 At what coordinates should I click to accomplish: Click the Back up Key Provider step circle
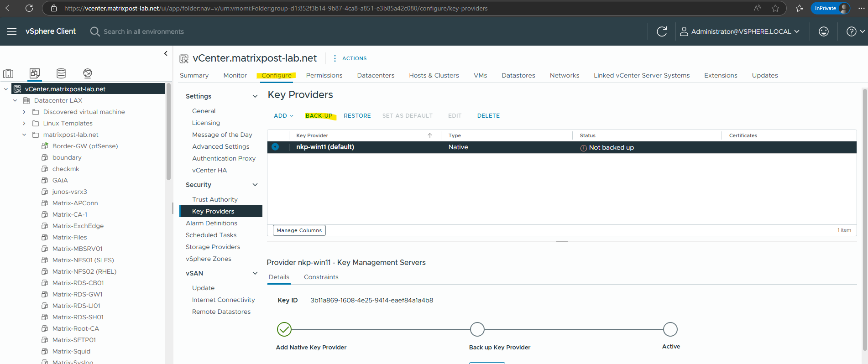477,329
